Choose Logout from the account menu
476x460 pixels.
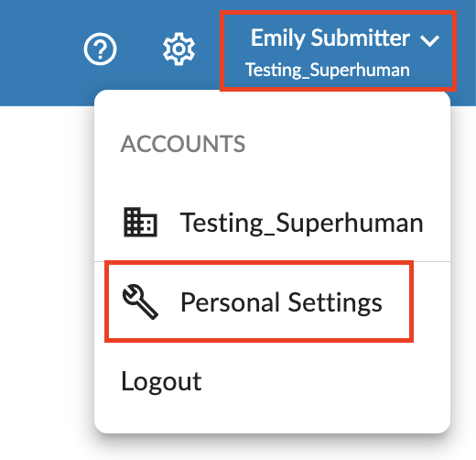click(x=161, y=381)
